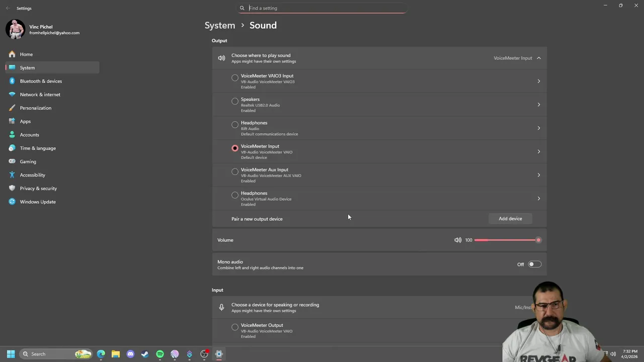The height and width of the screenshot is (362, 644).
Task: Click the Vinc Pichel account name
Action: [x=41, y=27]
